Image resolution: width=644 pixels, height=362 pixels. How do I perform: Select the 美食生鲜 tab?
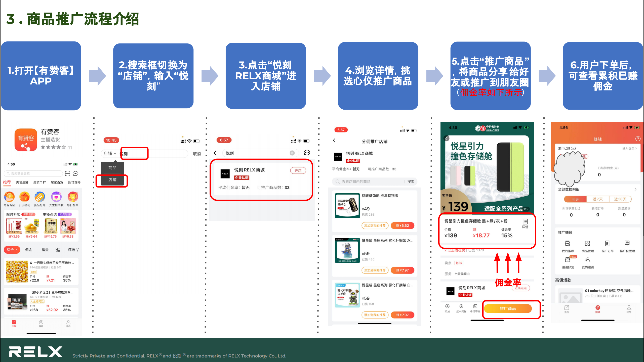point(22,182)
